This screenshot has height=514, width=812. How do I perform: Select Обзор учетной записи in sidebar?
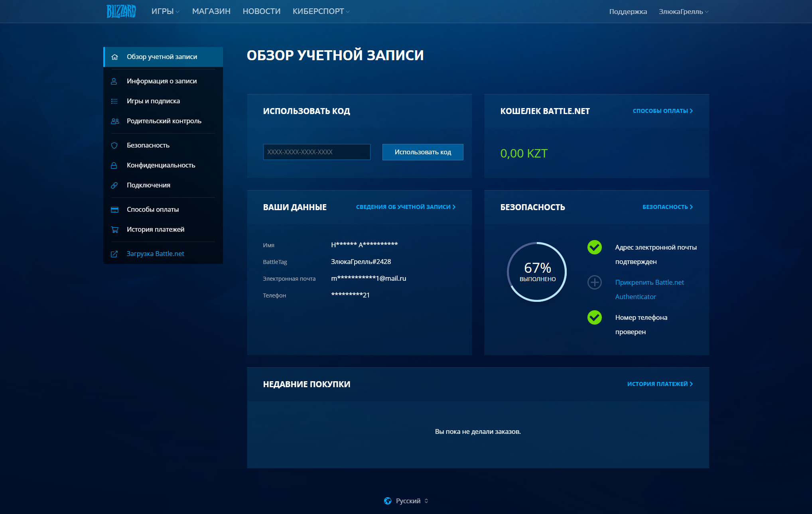[163, 57]
